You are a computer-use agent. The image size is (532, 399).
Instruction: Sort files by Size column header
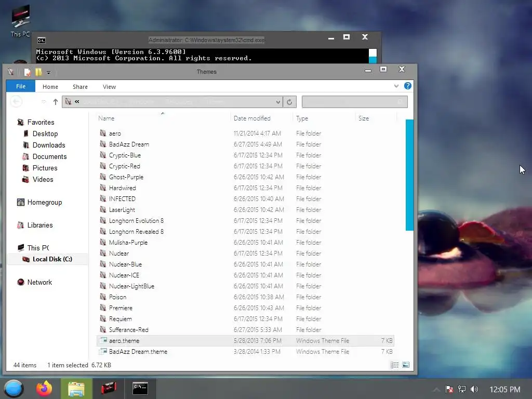click(x=363, y=118)
